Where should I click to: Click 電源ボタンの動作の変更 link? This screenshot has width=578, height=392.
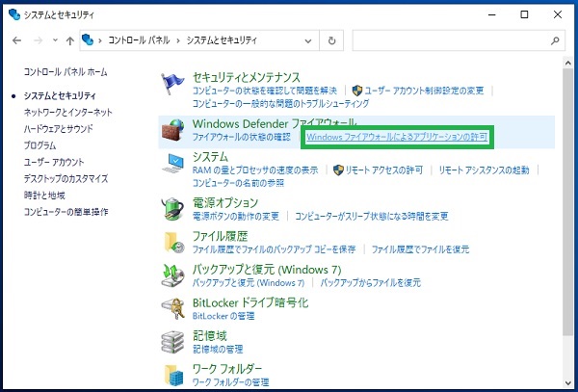[x=236, y=216]
